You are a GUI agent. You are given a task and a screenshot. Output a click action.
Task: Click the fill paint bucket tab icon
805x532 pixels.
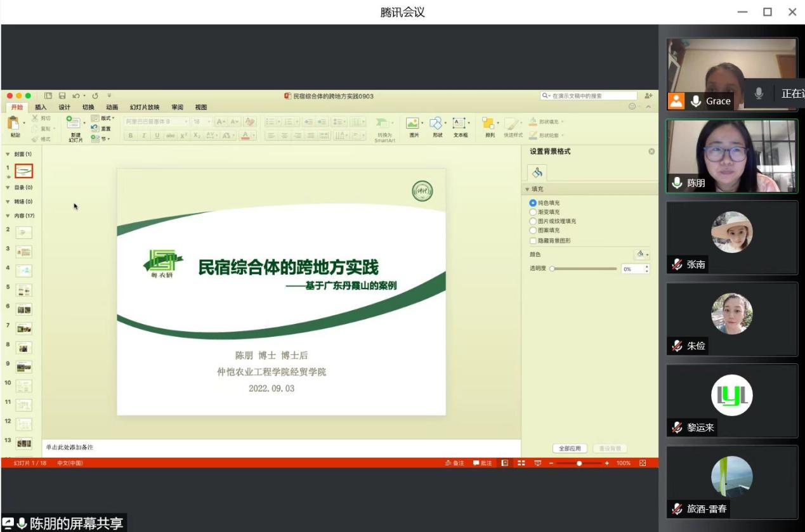click(537, 172)
